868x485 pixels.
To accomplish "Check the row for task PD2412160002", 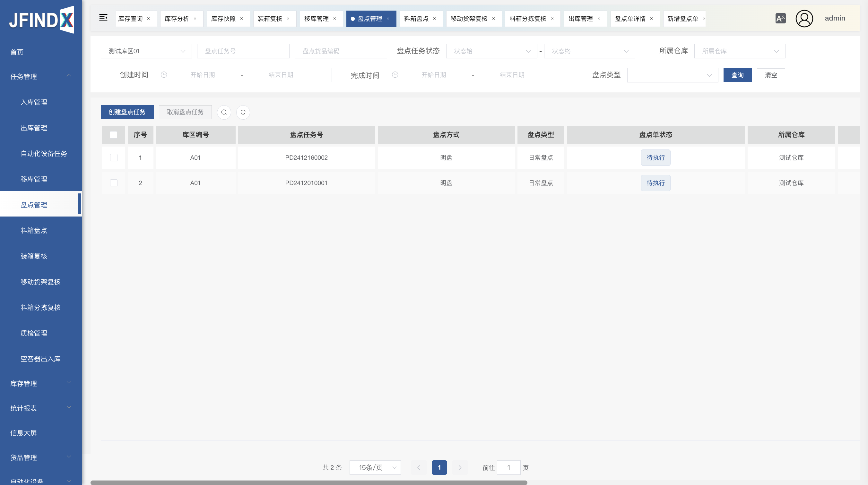I will [x=114, y=157].
